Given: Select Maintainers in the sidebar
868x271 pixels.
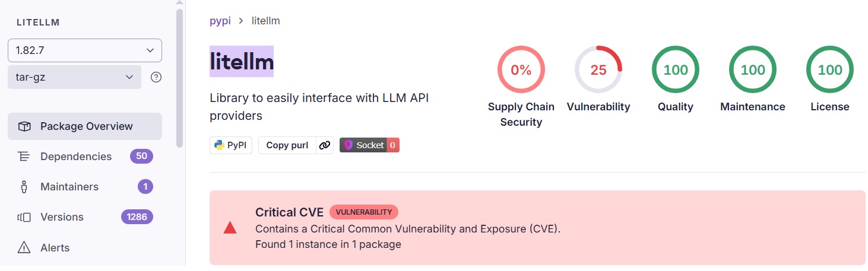Looking at the screenshot, I should pos(69,187).
